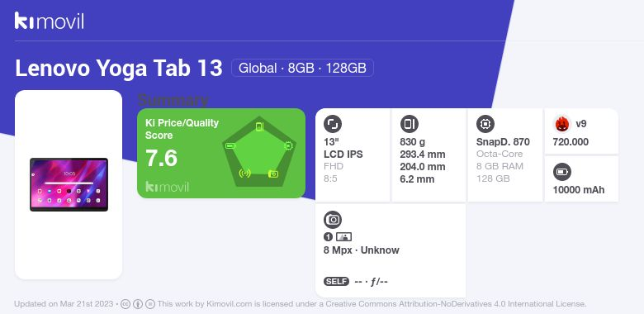Click the device dimensions icon
644x314 pixels.
pyautogui.click(x=409, y=124)
